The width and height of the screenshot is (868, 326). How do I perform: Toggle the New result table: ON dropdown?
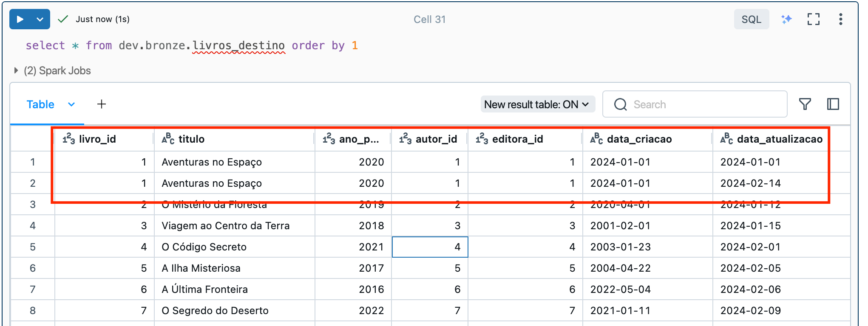coord(537,104)
